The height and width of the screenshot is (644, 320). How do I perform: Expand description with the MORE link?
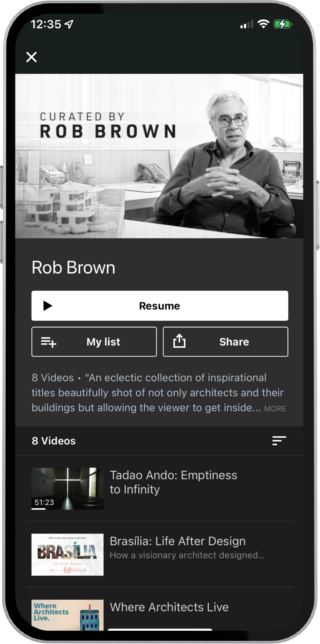coord(275,409)
